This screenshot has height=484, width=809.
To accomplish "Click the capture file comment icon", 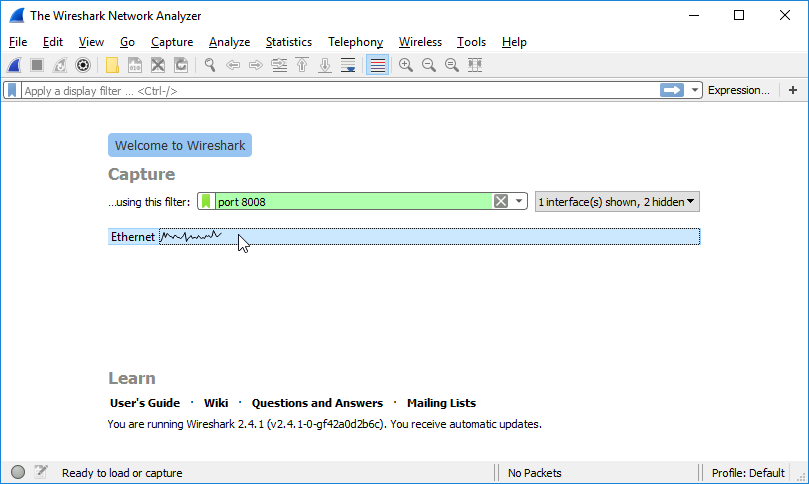I will [x=41, y=472].
